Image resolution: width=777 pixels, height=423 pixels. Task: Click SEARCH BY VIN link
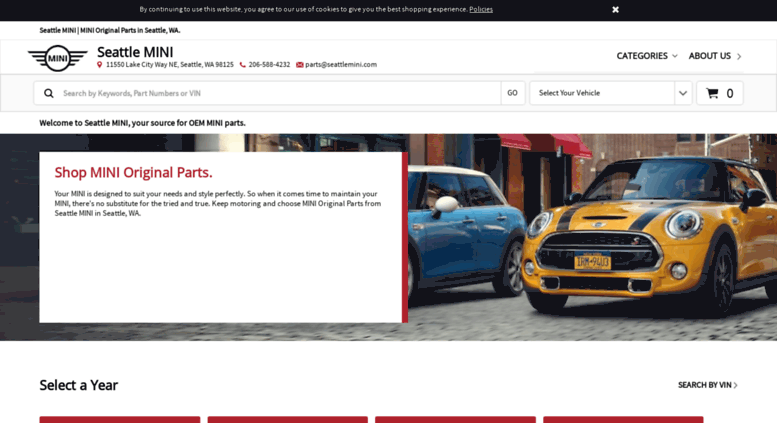pyautogui.click(x=705, y=385)
